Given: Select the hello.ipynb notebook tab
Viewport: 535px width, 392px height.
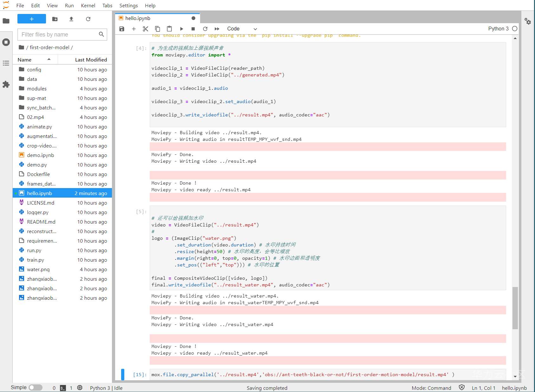Looking at the screenshot, I should [x=138, y=18].
